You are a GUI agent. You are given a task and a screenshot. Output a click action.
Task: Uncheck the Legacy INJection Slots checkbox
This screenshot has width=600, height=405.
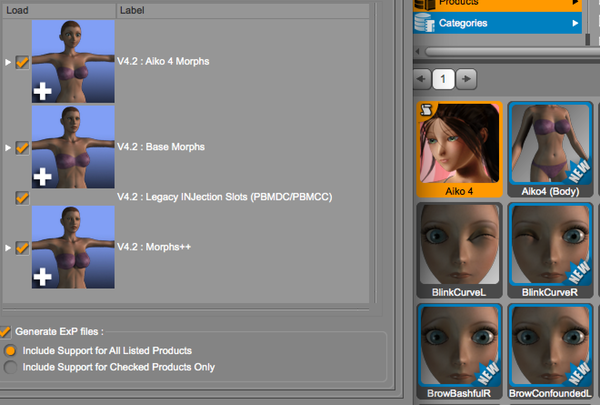22,198
